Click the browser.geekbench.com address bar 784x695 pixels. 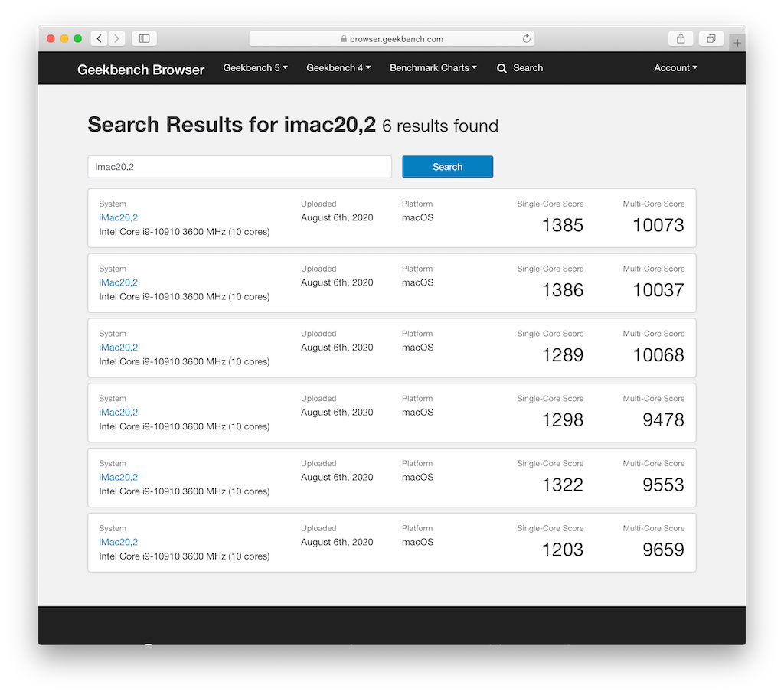click(391, 38)
